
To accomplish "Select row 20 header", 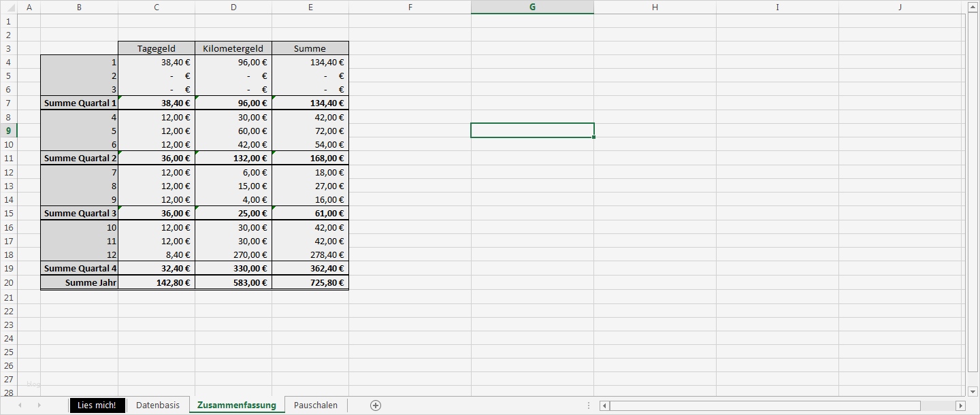I will [x=9, y=282].
